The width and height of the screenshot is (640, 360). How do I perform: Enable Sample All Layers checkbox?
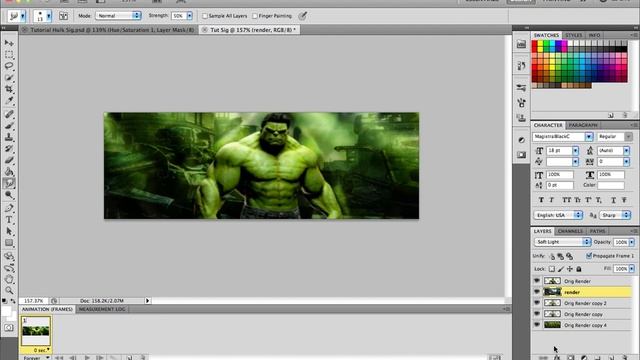pos(205,16)
